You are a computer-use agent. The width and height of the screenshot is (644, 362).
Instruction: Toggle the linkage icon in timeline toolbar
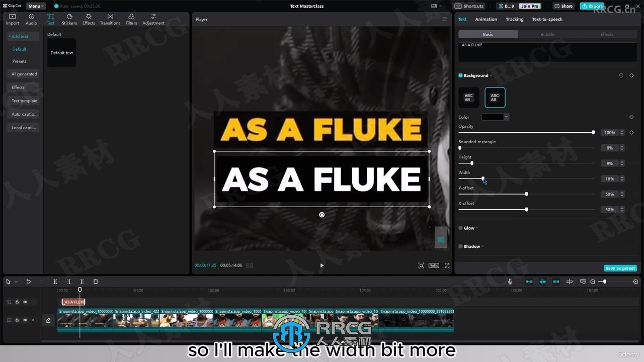[x=556, y=282]
